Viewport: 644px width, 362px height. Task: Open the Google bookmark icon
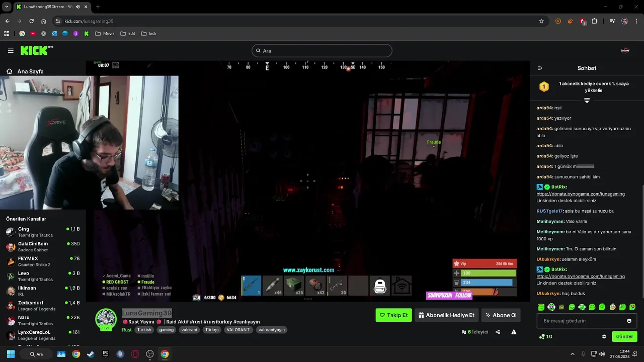(x=22, y=34)
